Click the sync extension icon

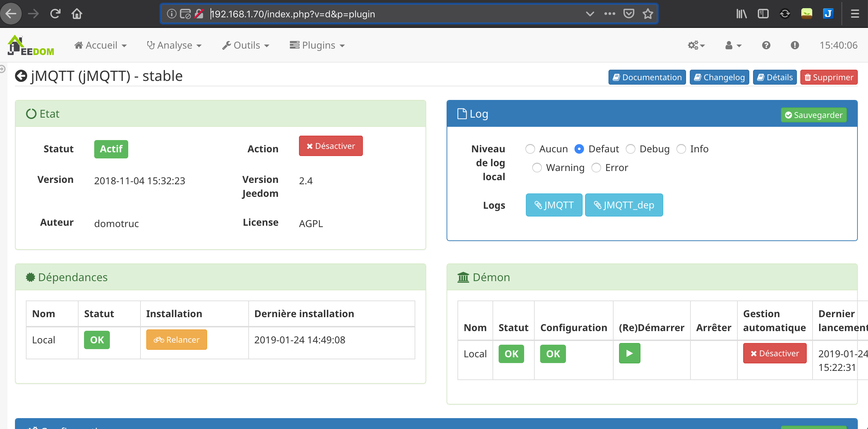pos(785,14)
